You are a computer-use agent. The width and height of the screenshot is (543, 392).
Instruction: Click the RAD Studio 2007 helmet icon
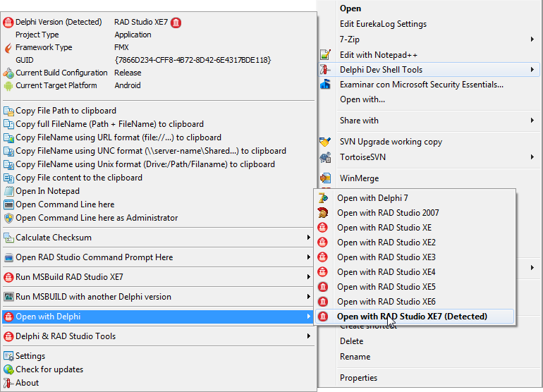324,213
